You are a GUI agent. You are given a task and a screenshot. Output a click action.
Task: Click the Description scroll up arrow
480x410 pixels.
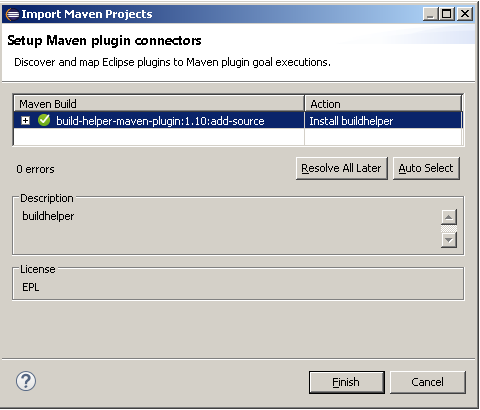(449, 217)
